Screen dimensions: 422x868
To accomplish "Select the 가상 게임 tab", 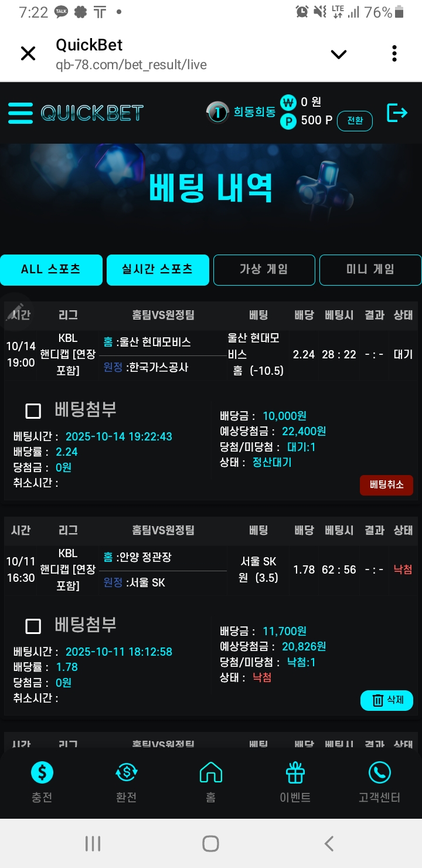I will tap(264, 270).
